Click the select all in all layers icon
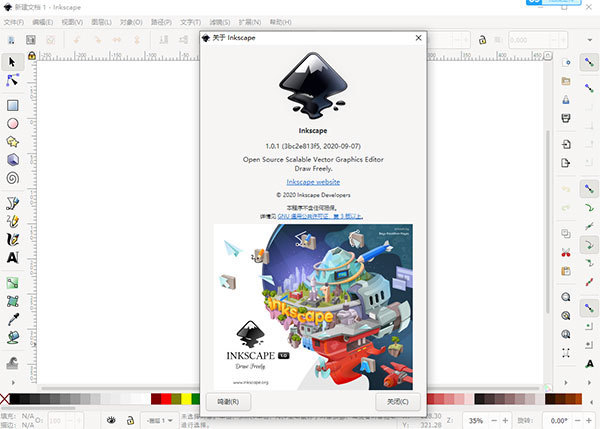600x429 pixels. coord(31,40)
